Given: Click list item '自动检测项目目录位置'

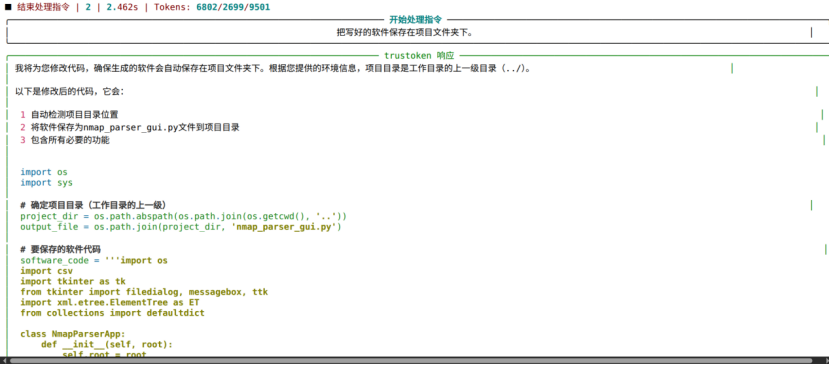Looking at the screenshot, I should pyautogui.click(x=75, y=115).
